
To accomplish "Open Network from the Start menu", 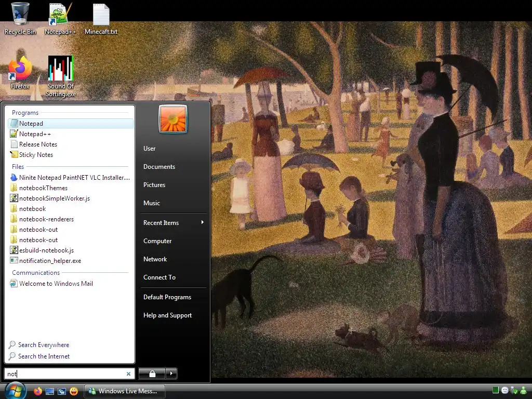I will [174, 259].
